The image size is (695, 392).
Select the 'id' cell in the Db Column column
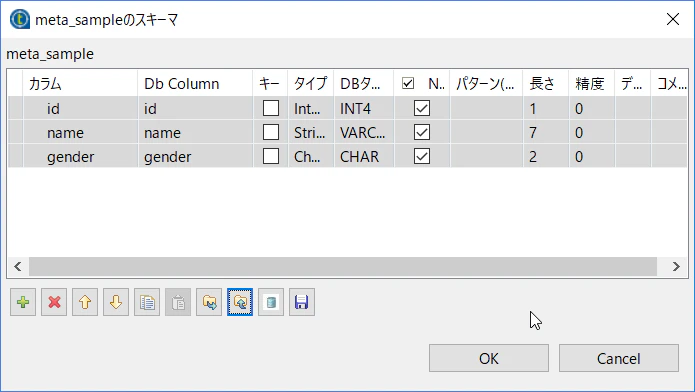[x=195, y=109]
